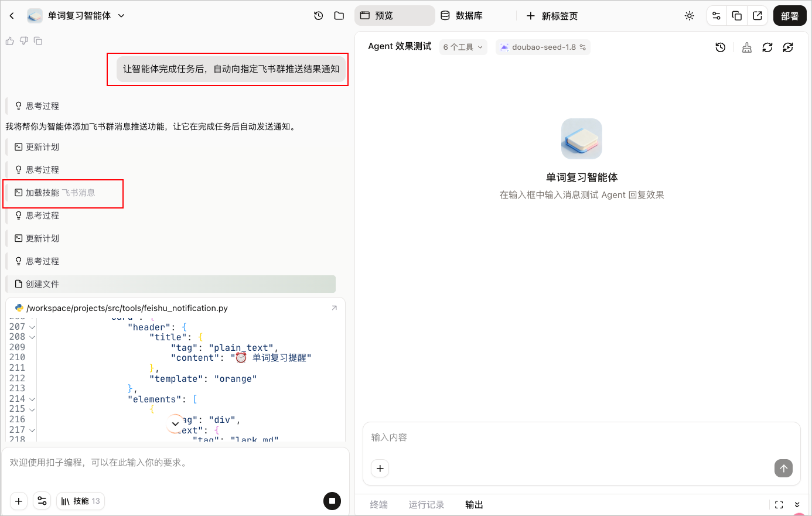Click the 部署 deploy button

[x=790, y=16]
